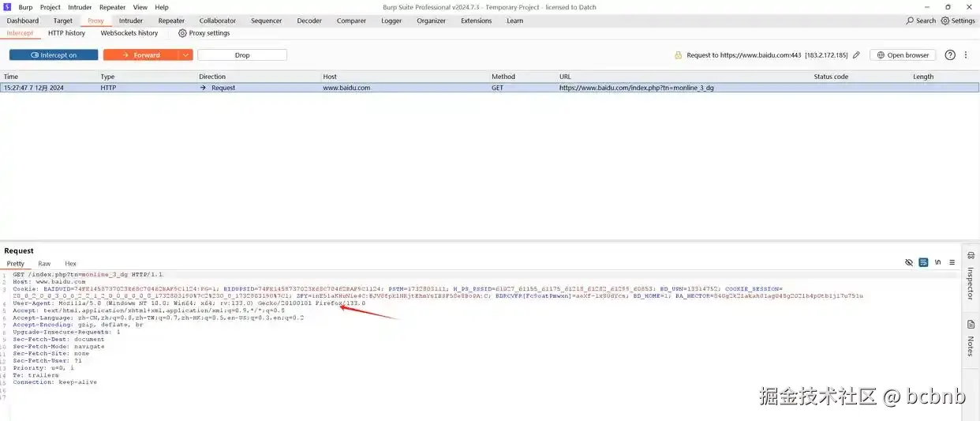This screenshot has height=421, width=980.
Task: Click the Open browser button
Action: tap(903, 55)
